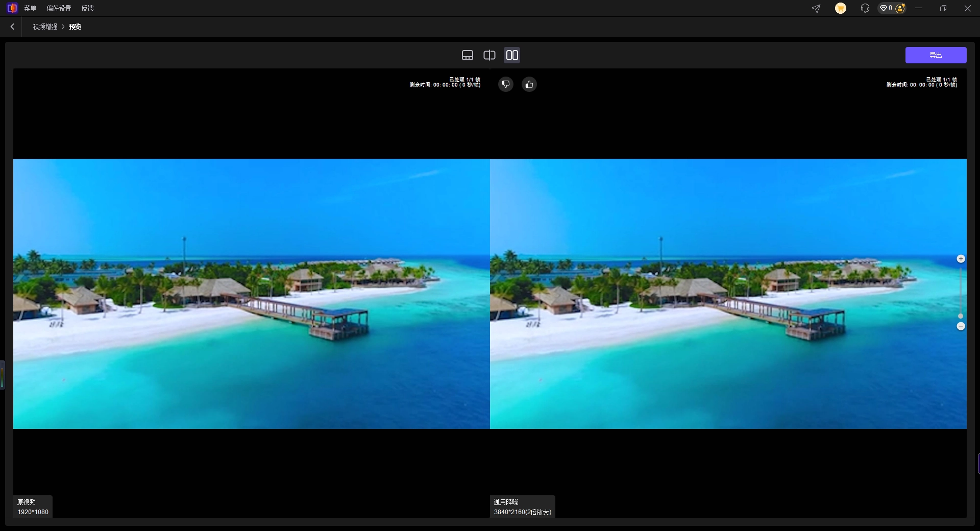The width and height of the screenshot is (980, 531).
Task: Click the diamond credits counter
Action: pos(886,8)
